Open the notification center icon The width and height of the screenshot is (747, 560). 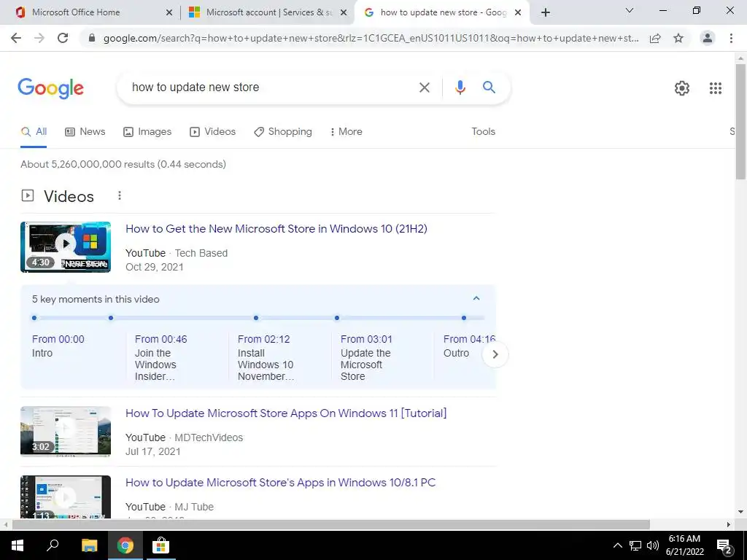724,545
